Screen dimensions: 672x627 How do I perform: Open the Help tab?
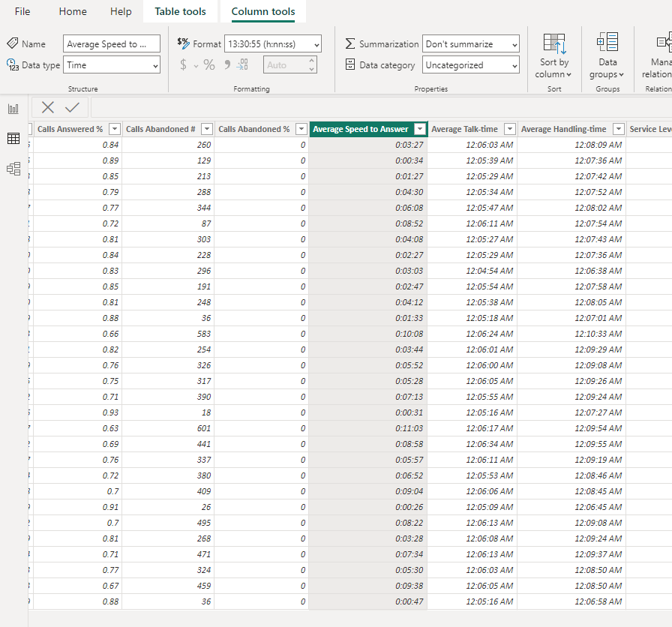(x=121, y=11)
